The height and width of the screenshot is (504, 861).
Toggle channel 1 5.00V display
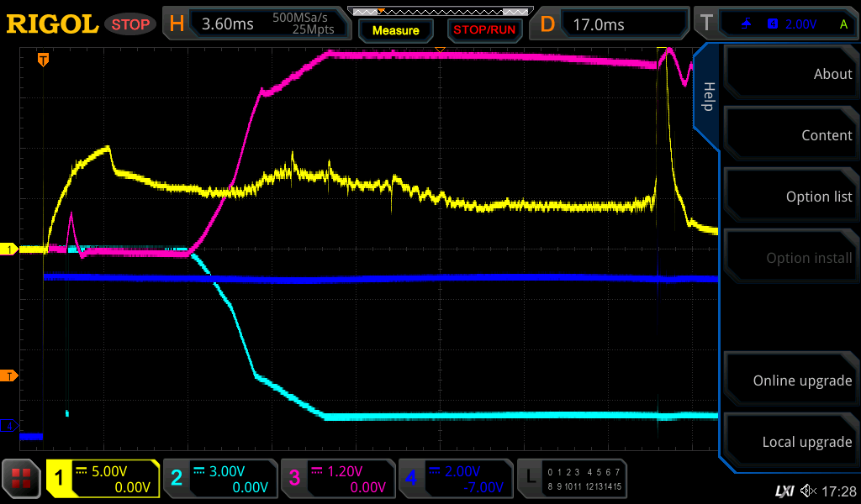tap(103, 479)
